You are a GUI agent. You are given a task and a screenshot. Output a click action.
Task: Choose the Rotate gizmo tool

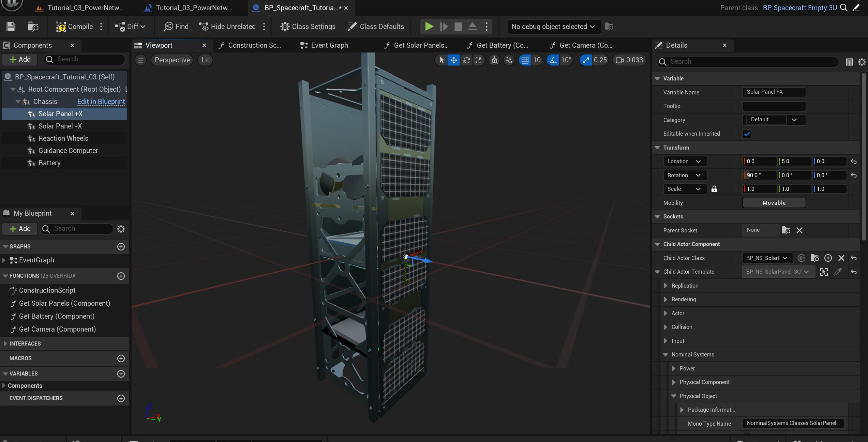pyautogui.click(x=466, y=60)
